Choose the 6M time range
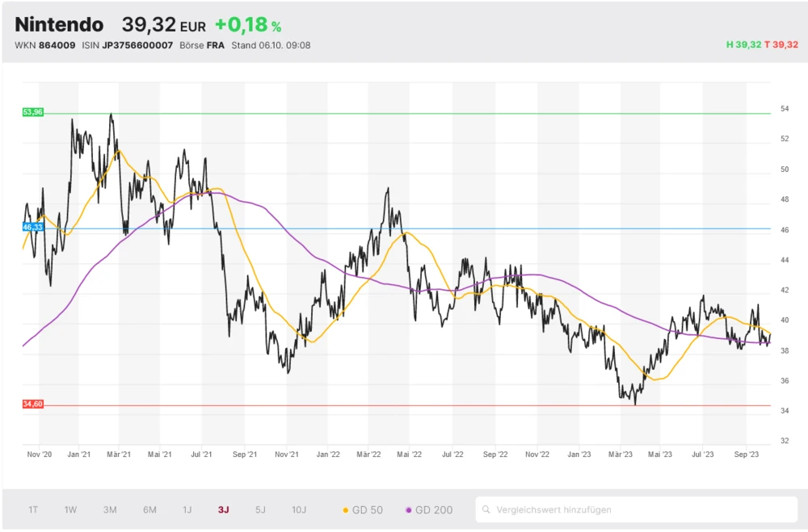Screen dimensions: 808x532 (x=149, y=509)
